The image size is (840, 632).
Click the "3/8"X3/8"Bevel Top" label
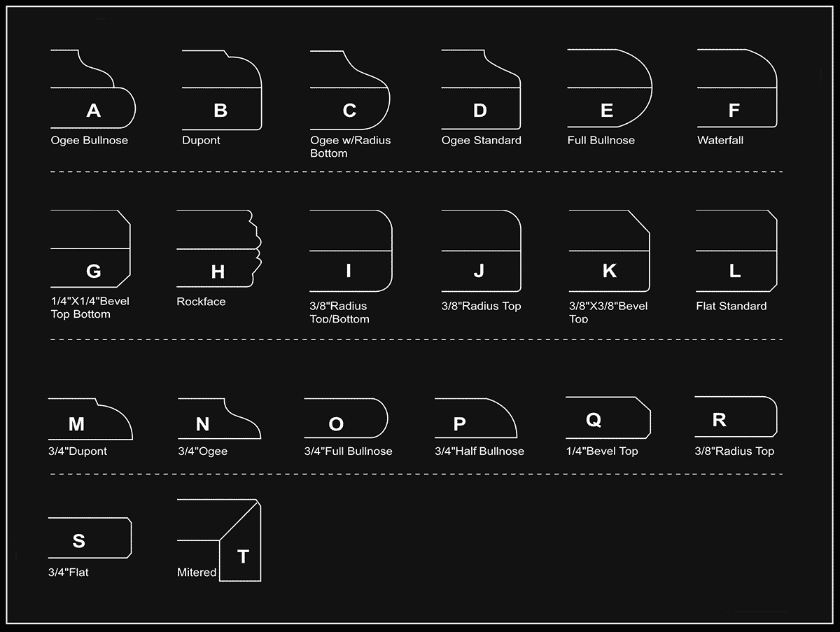pos(608,312)
